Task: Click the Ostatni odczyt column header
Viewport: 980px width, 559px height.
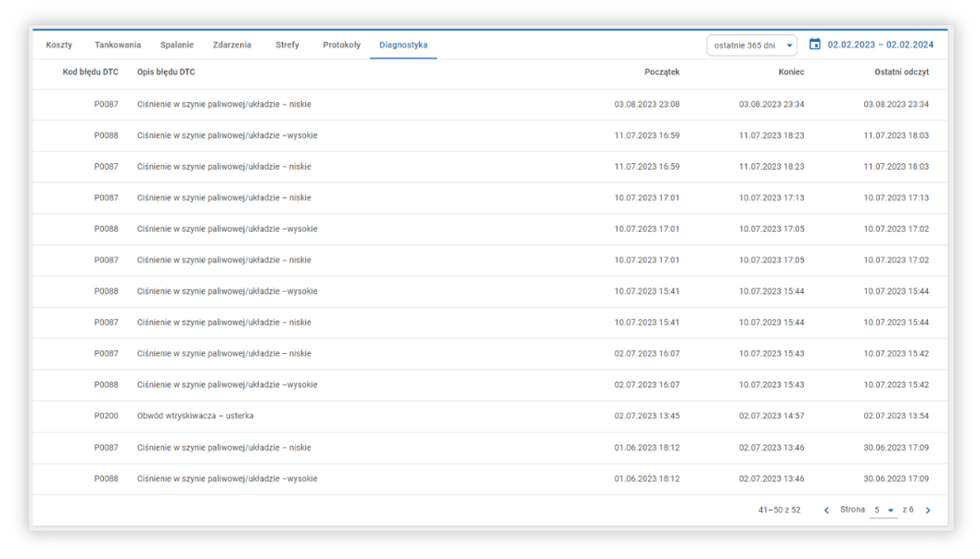Action: 901,72
